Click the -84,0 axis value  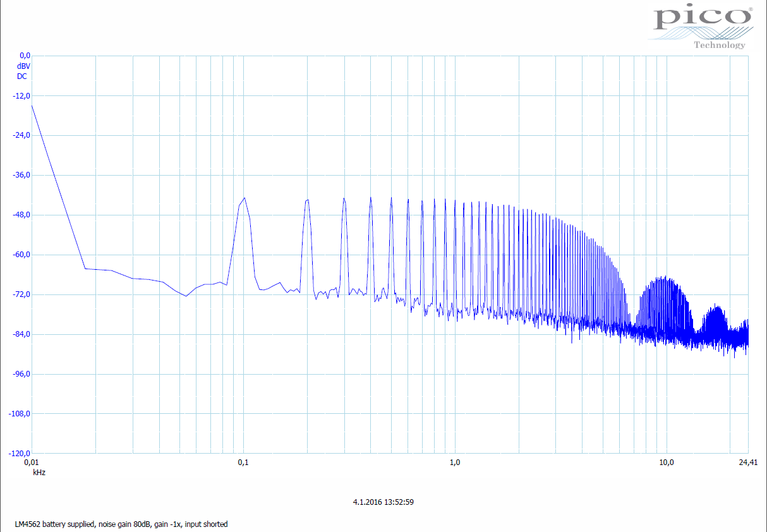pos(23,334)
